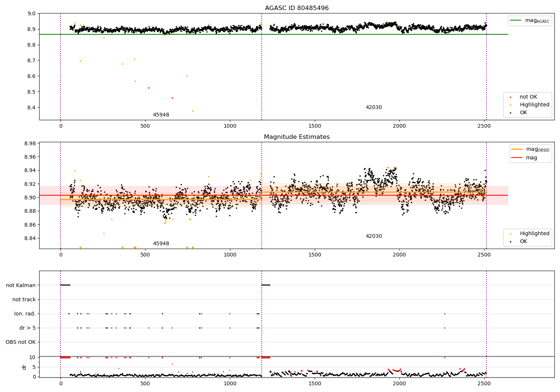Image resolution: width=560 pixels, height=392 pixels.
Task: Click the 'not Kalman' y-axis label
Action: (21, 285)
